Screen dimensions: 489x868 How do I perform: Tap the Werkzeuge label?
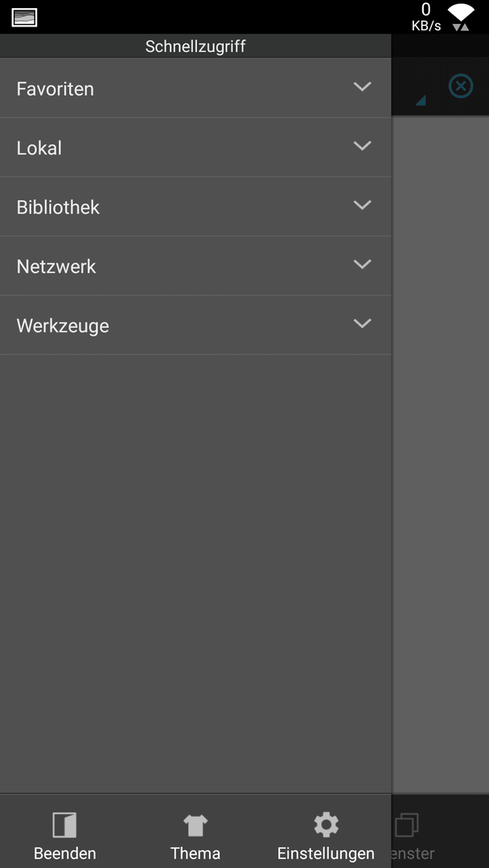(63, 326)
